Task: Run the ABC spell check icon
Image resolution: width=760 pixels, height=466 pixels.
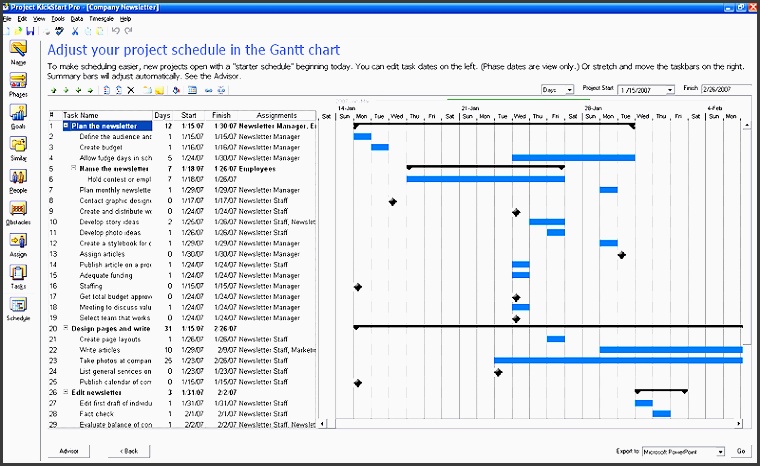Action: (60, 31)
